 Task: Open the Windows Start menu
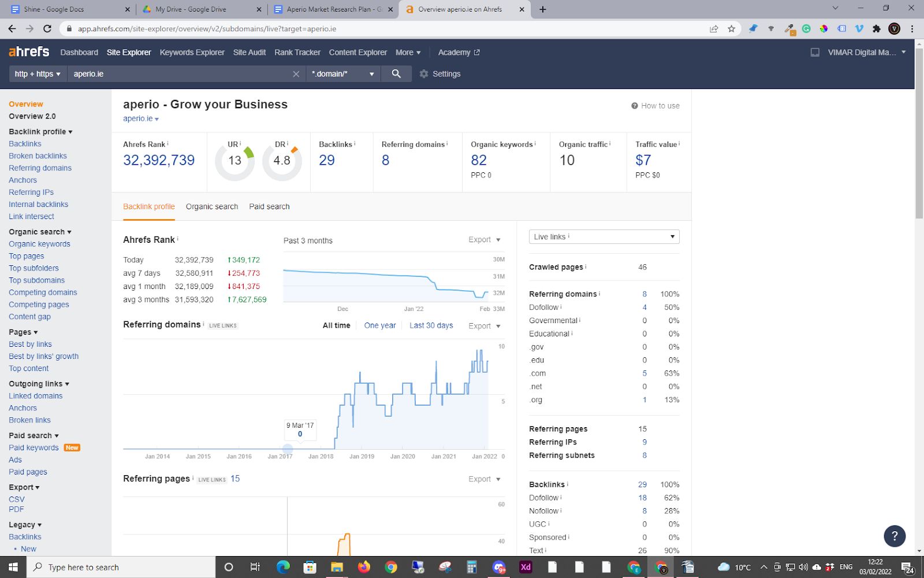pos(13,567)
